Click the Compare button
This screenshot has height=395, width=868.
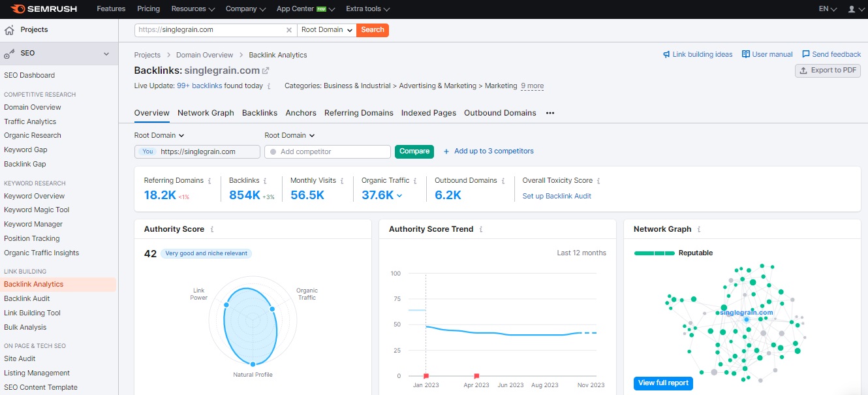pos(414,151)
